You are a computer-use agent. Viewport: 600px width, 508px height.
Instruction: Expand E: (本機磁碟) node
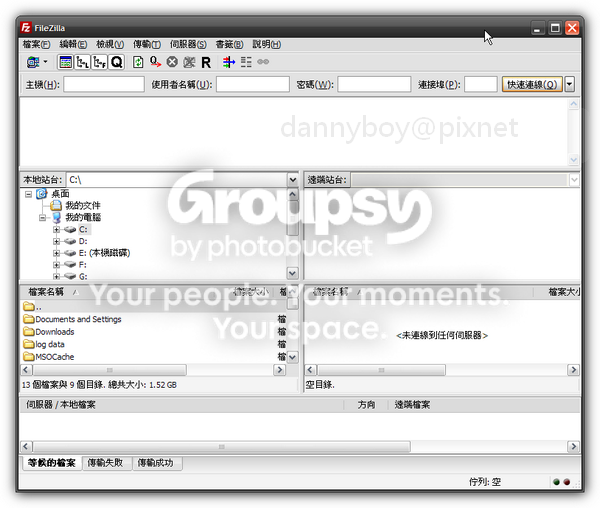click(56, 253)
